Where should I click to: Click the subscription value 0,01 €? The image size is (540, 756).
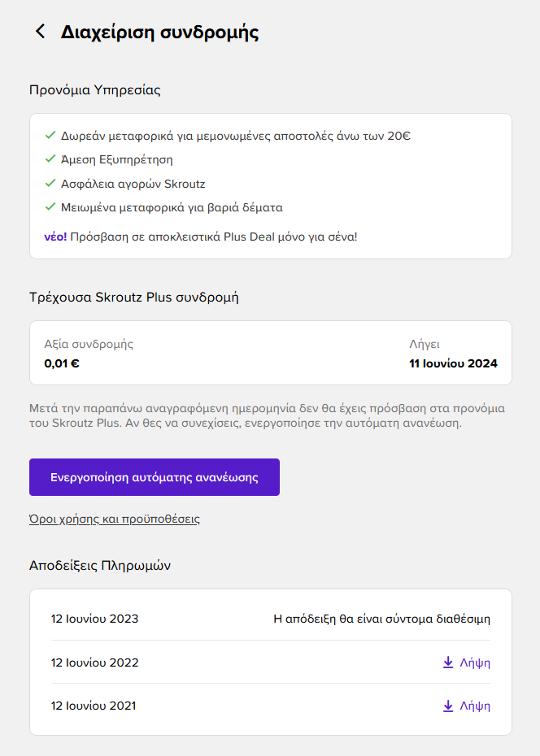coord(62,363)
